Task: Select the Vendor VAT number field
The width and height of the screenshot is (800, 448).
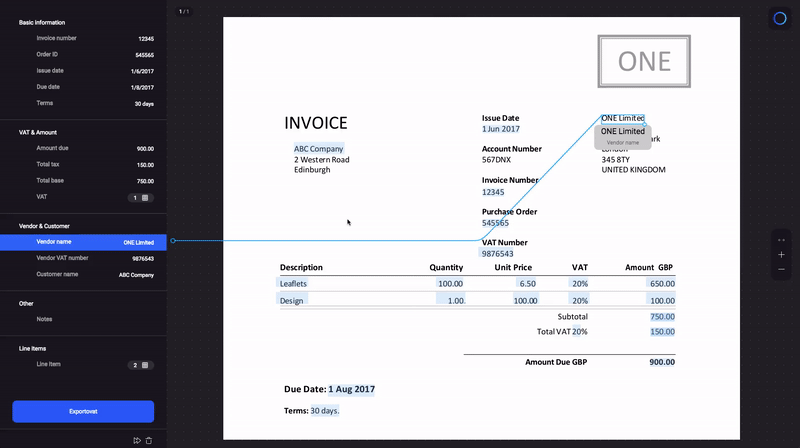Action: [x=83, y=258]
